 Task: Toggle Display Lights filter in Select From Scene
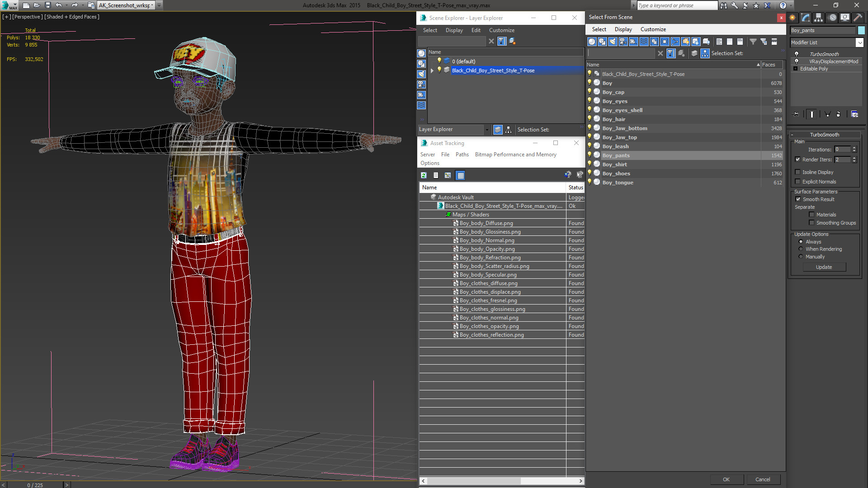coord(613,42)
